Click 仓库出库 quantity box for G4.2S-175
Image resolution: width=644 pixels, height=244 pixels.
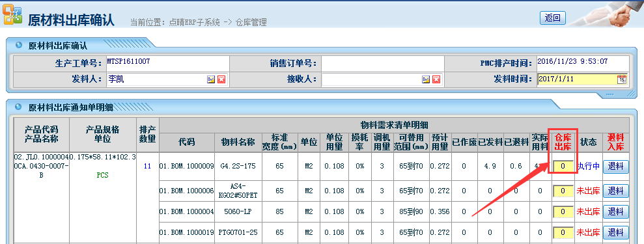tap(563, 167)
